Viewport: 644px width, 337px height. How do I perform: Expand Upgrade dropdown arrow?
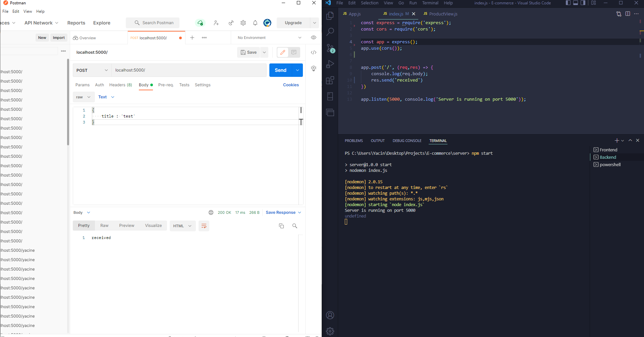(315, 23)
